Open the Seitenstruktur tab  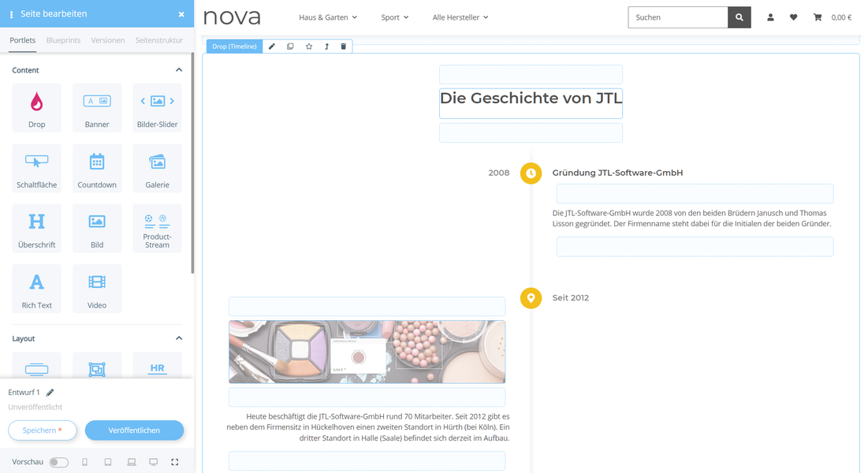[x=159, y=40]
